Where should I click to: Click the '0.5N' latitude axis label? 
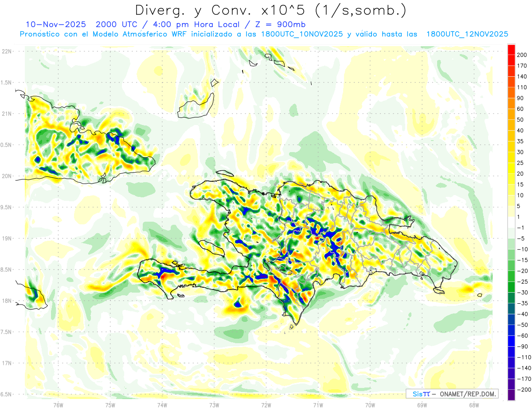6,145
